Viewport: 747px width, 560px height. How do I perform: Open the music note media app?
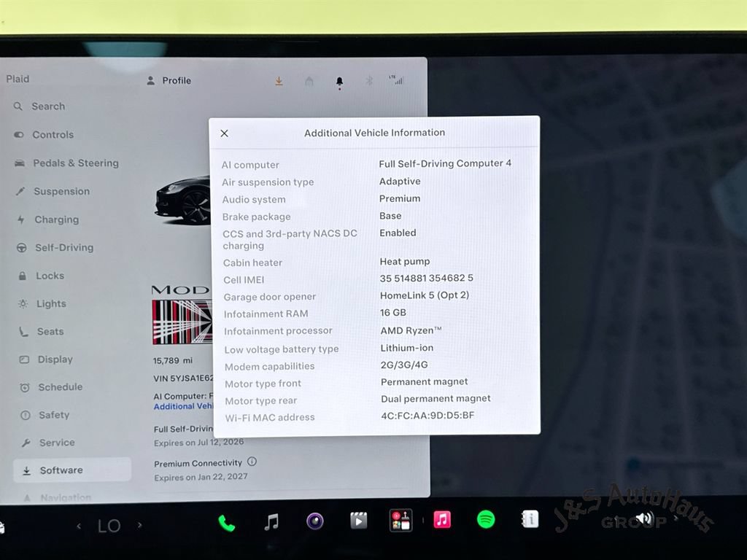[x=271, y=522]
